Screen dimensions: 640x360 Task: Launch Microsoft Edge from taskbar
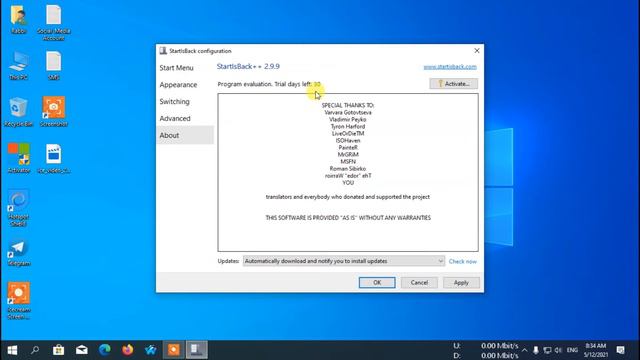pyautogui.click(x=105, y=350)
